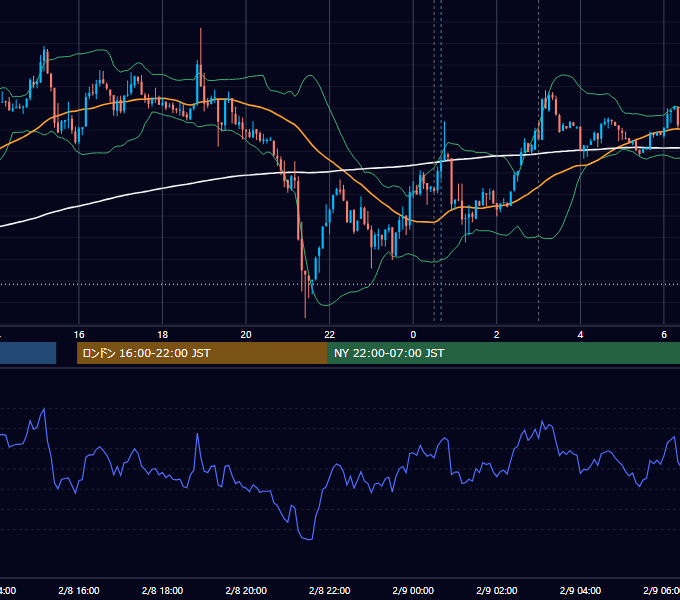
Task: Click the ロンドン 16:00-22:00 JST session bar
Action: (x=202, y=353)
